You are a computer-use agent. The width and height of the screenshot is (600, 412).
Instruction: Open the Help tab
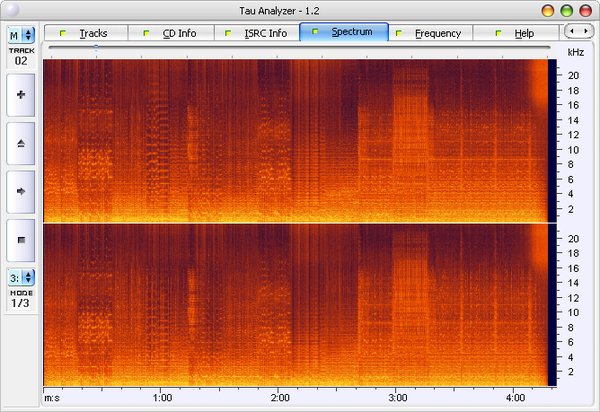point(516,33)
